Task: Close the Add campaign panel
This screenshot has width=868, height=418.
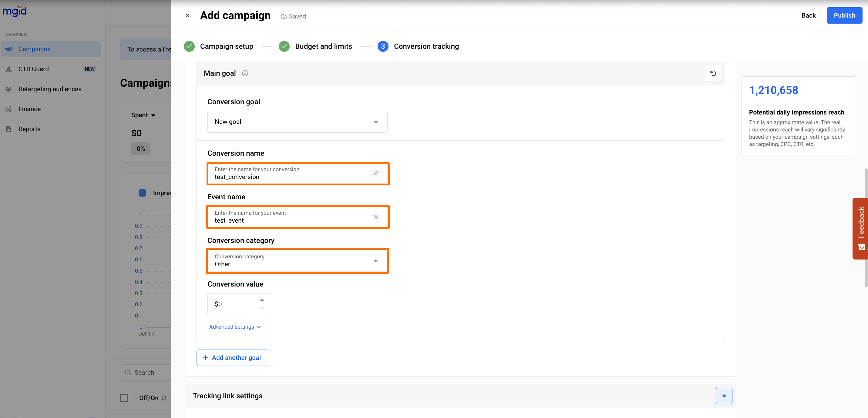Action: [187, 15]
